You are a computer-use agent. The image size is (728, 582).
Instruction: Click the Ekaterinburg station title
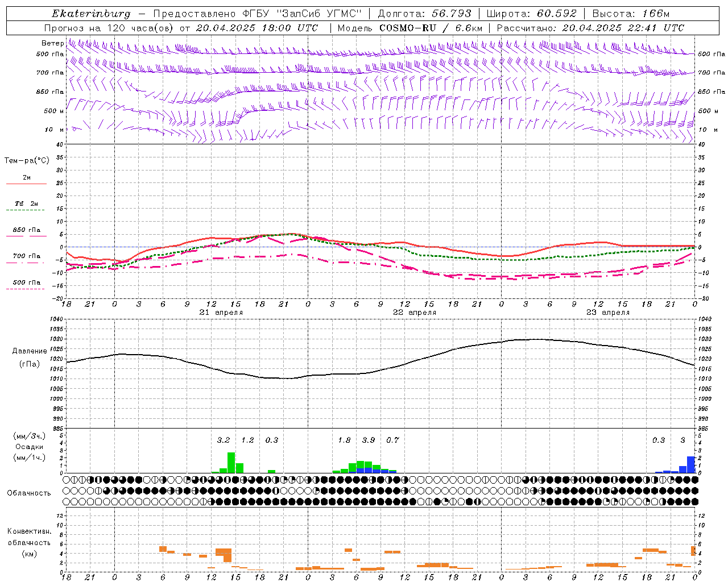(91, 14)
